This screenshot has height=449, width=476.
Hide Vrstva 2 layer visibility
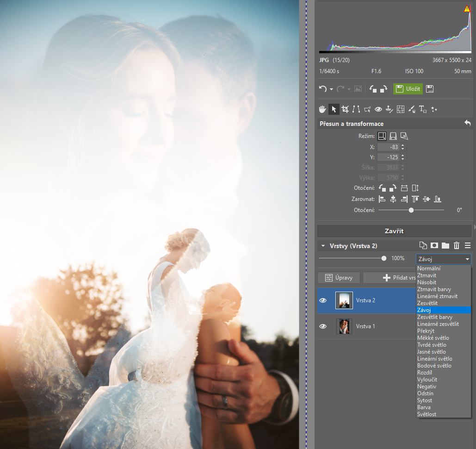point(323,300)
